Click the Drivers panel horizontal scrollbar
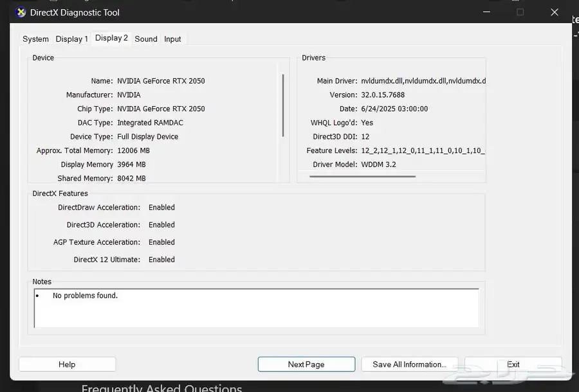The width and height of the screenshot is (579, 392). pos(363,176)
